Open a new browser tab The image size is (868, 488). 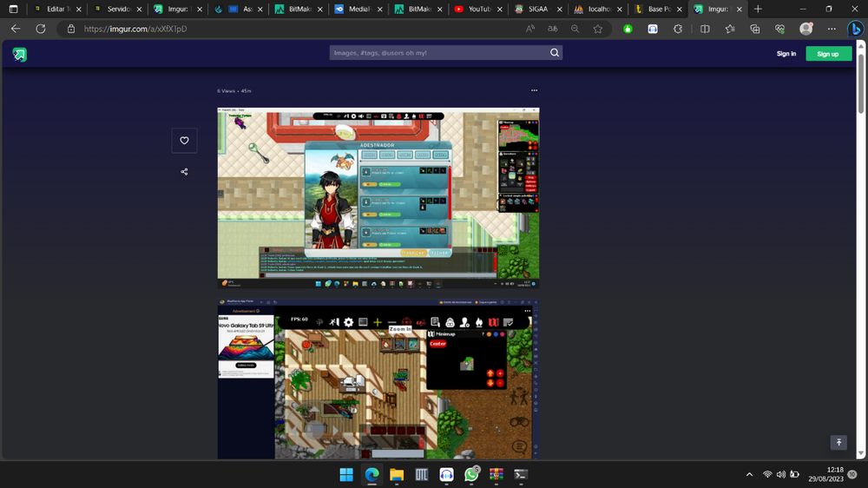click(758, 9)
